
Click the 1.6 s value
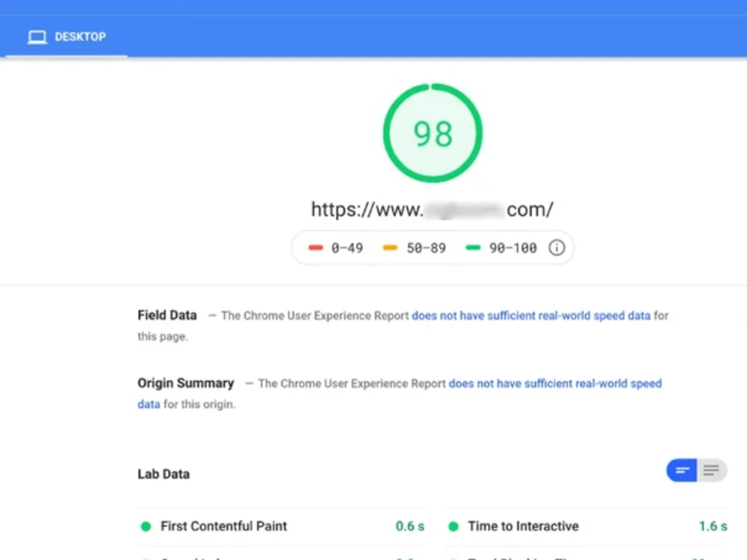(713, 526)
